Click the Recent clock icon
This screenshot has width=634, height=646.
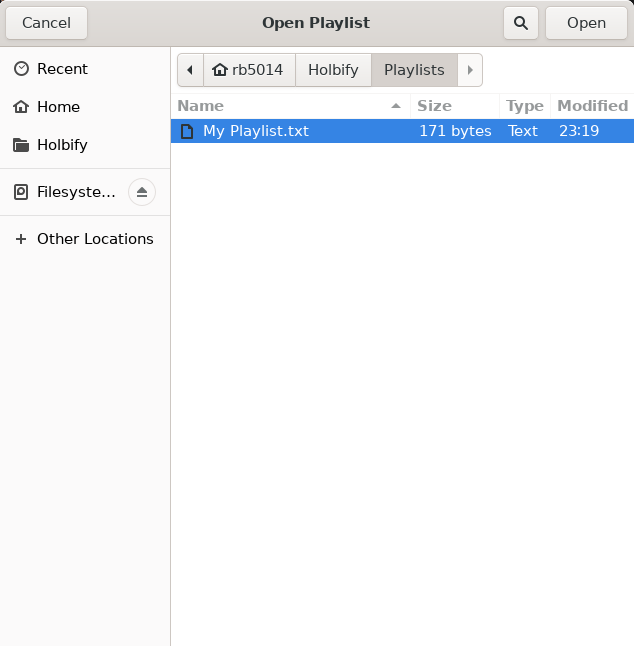coord(21,69)
